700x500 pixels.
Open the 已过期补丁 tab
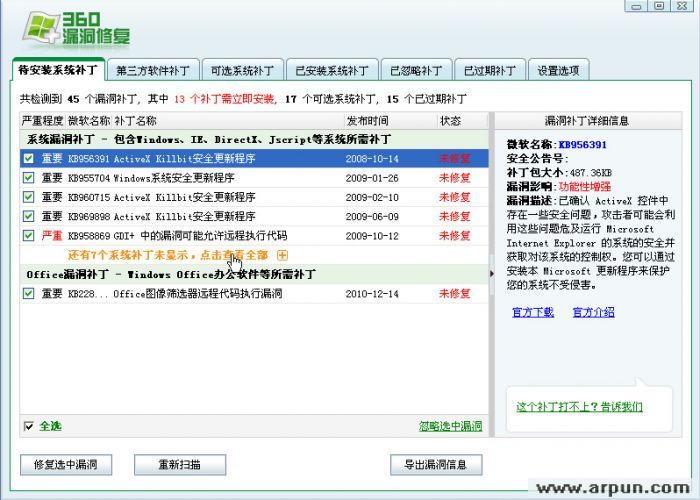490,71
